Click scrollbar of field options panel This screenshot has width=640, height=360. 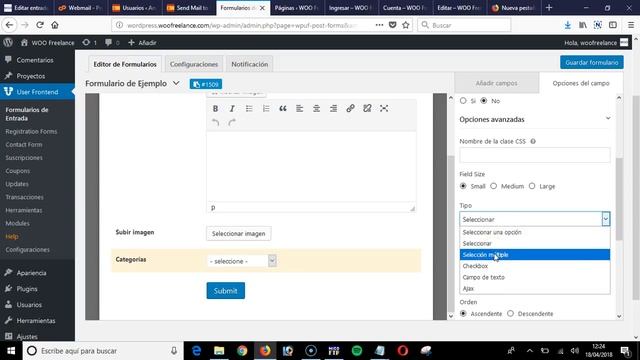coord(619,199)
